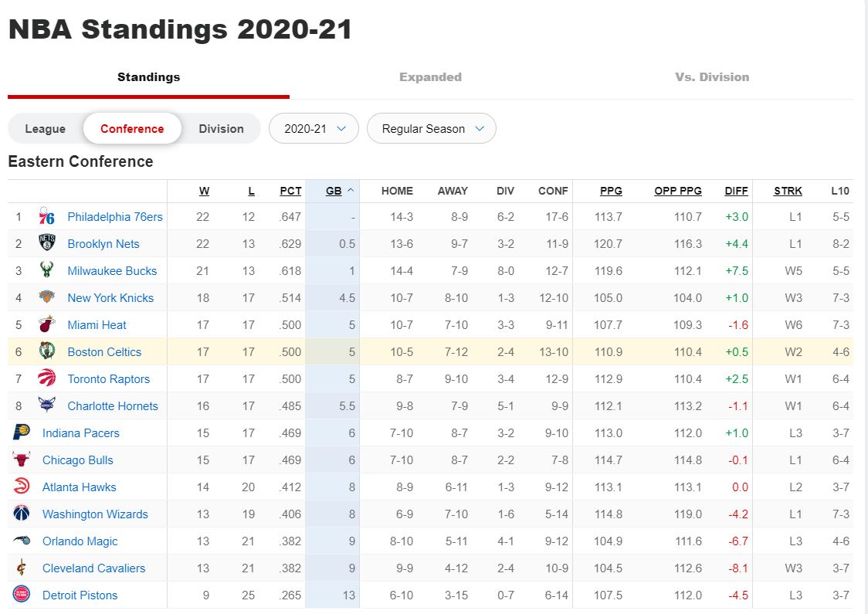The height and width of the screenshot is (614, 868).
Task: Click the Indiana Pacers team logo
Action: click(22, 433)
